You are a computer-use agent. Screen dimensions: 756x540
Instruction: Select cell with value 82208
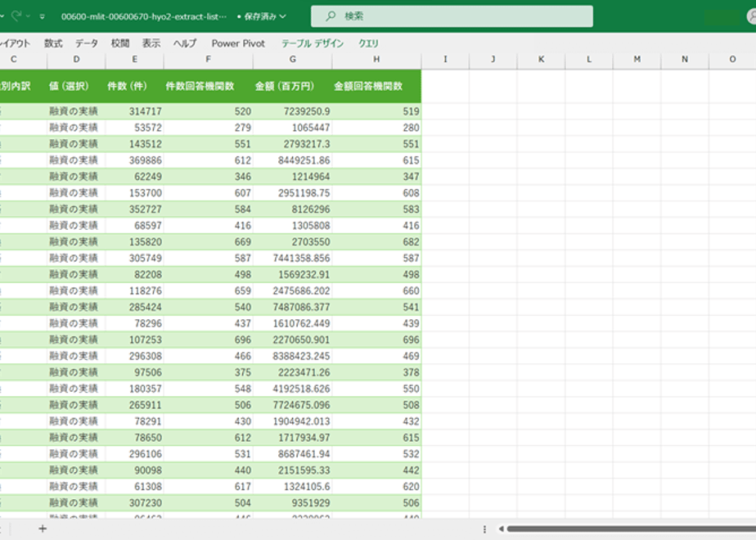[x=134, y=274]
